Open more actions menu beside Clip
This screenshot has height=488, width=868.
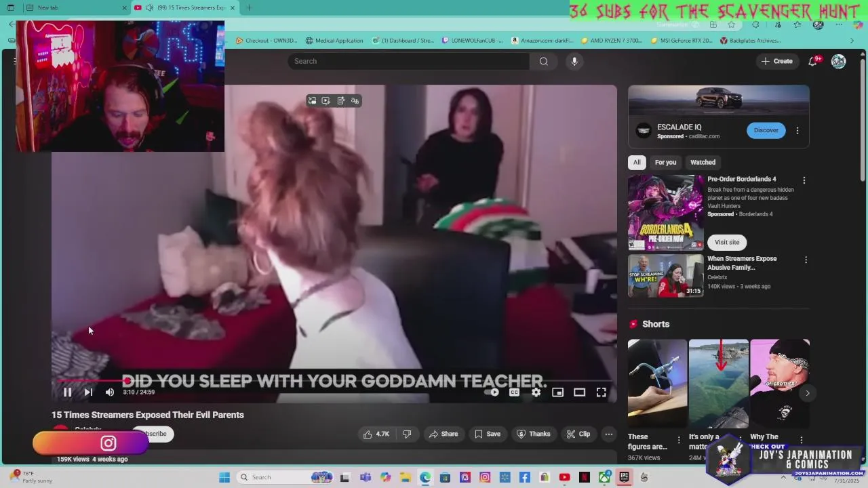[x=609, y=434]
